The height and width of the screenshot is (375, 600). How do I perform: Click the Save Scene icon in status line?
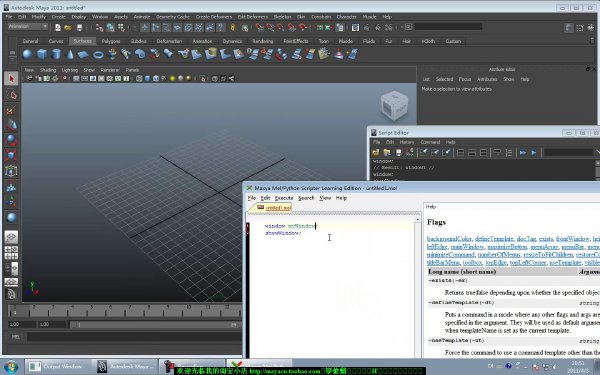79,28
